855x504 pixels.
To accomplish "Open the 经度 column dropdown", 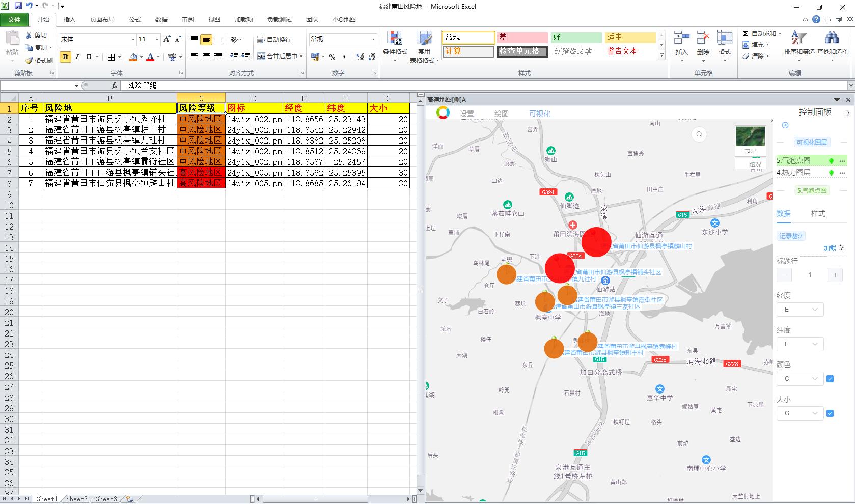I will click(x=799, y=310).
